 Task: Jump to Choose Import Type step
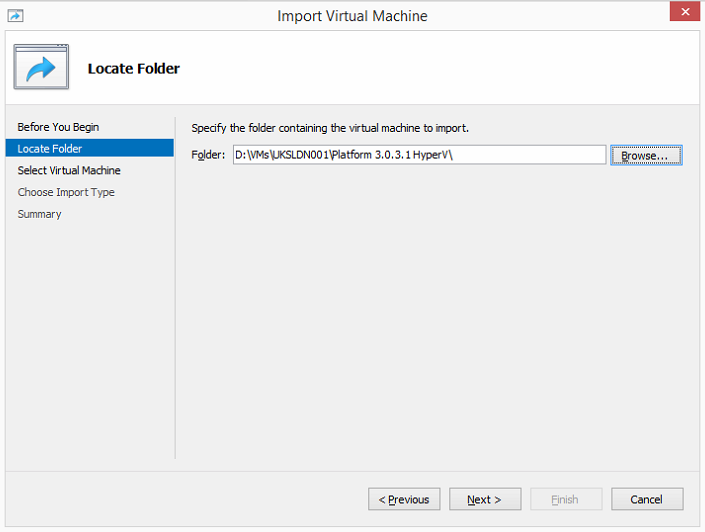[66, 192]
